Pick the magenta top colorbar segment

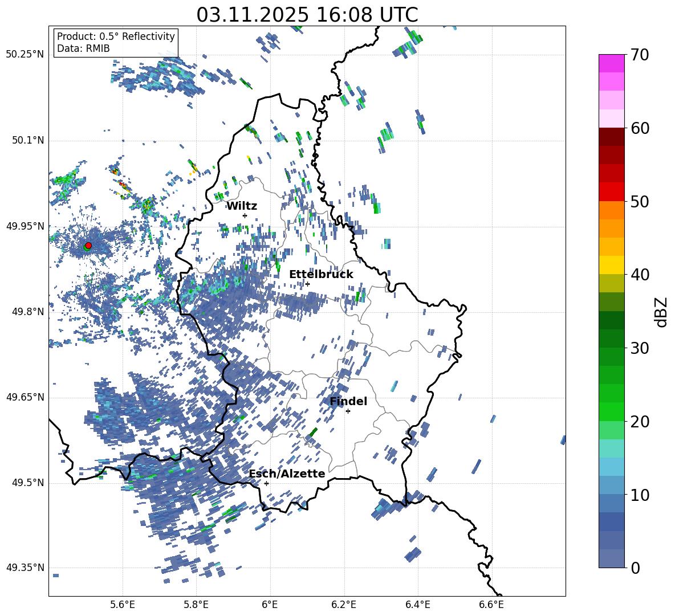pyautogui.click(x=612, y=63)
